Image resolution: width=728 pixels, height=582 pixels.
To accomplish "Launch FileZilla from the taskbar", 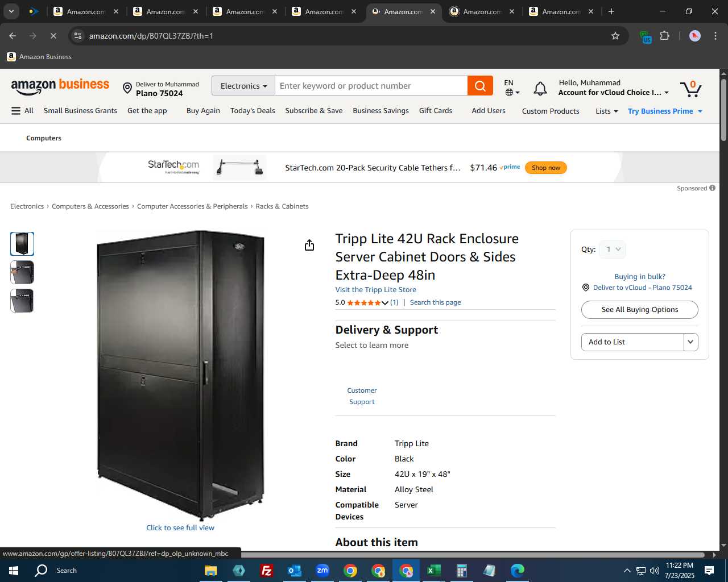I will coord(266,571).
